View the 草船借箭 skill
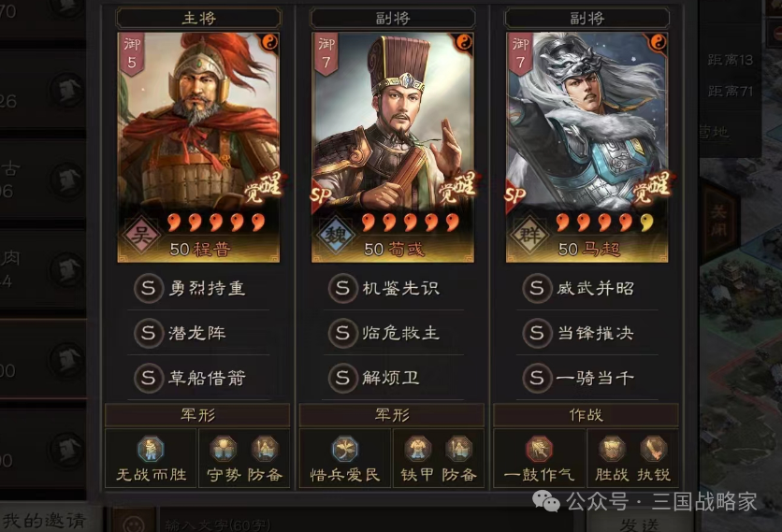 [198, 378]
